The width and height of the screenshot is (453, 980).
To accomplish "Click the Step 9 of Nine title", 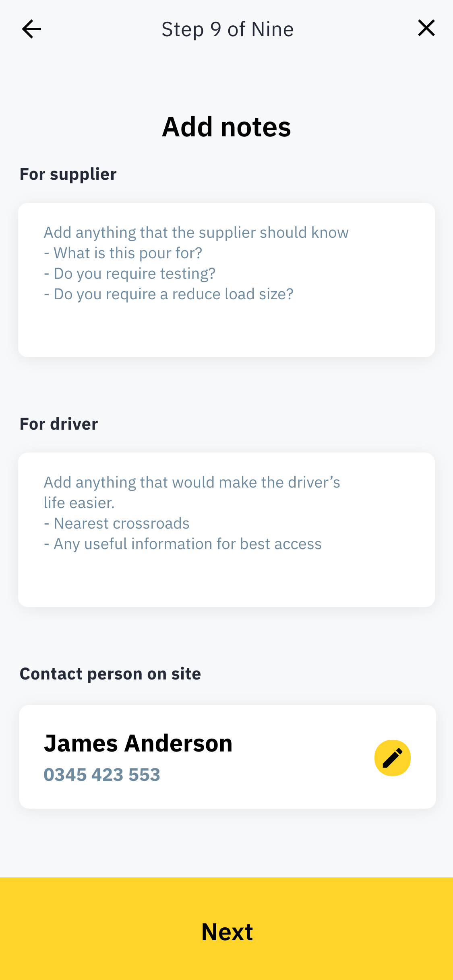I will (x=228, y=29).
